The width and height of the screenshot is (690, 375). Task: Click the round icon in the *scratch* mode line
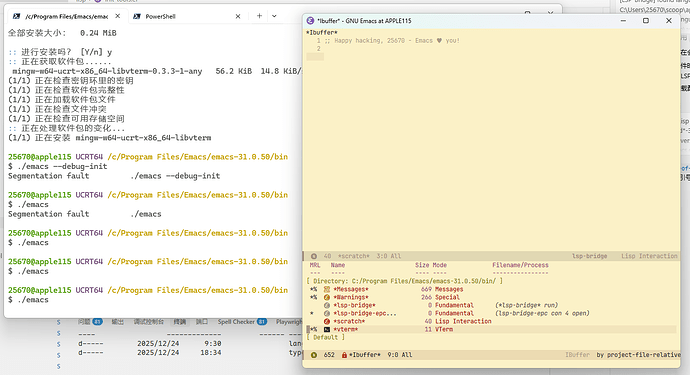point(314,256)
